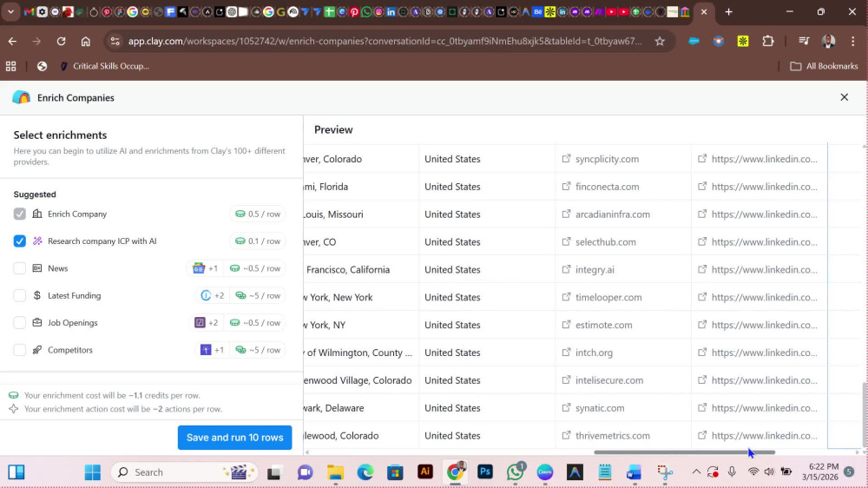
Task: Open Photoshop from the taskbar
Action: click(485, 472)
